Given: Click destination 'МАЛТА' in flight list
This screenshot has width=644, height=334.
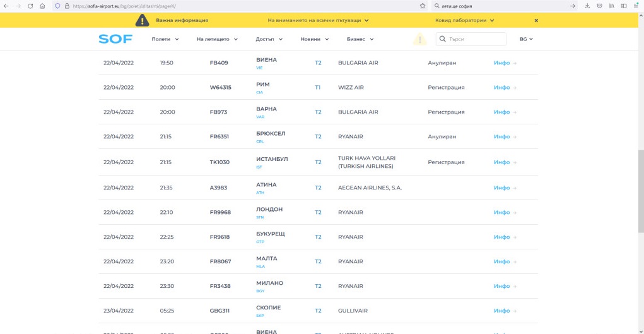Looking at the screenshot, I should click(267, 258).
